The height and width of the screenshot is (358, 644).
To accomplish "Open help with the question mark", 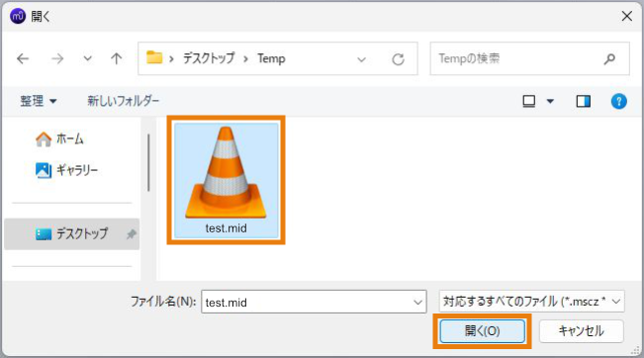I will pos(618,101).
